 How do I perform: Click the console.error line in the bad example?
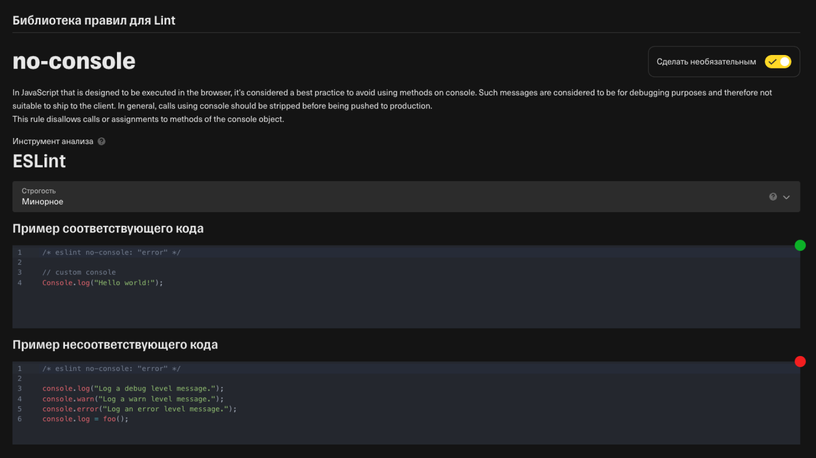click(139, 409)
